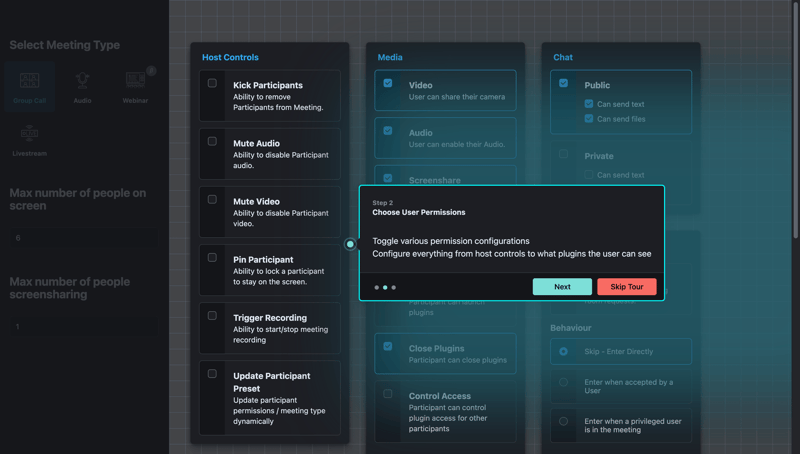This screenshot has width=800, height=454.
Task: Click the Choose User Permissions title
Action: click(418, 212)
